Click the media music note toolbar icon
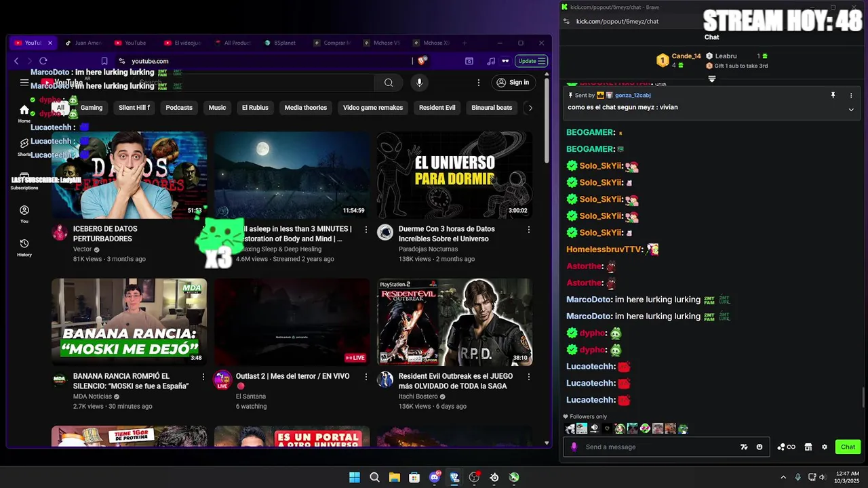 [x=491, y=61]
